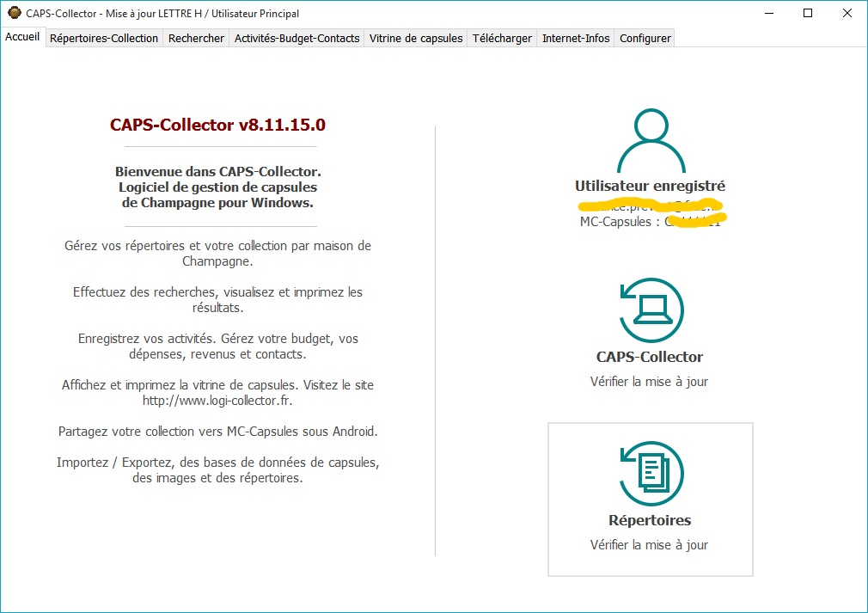Click 'Gérez vos répertoires' paragraph
This screenshot has height=613, width=868.
point(218,253)
